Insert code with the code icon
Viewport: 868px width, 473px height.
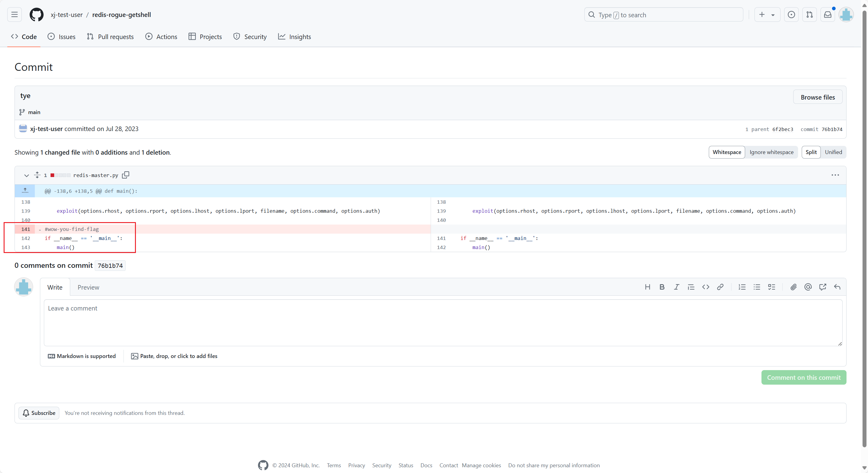tap(705, 287)
